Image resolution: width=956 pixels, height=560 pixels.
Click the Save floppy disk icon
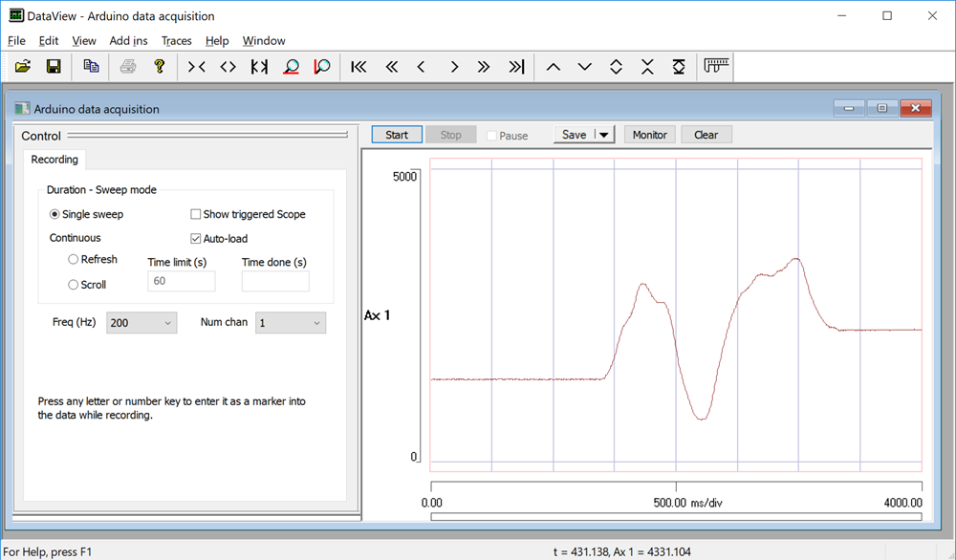coord(54,67)
